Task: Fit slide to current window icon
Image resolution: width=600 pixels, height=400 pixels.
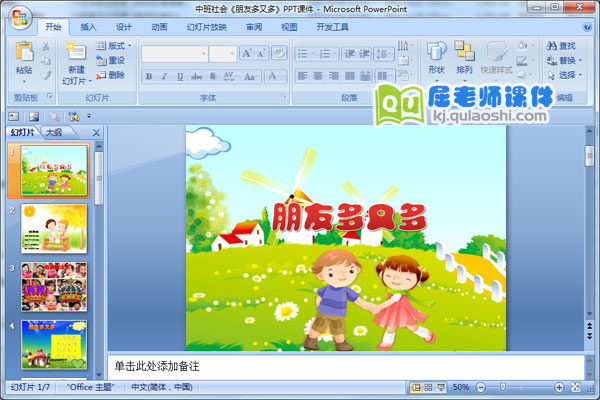Action: (x=575, y=387)
